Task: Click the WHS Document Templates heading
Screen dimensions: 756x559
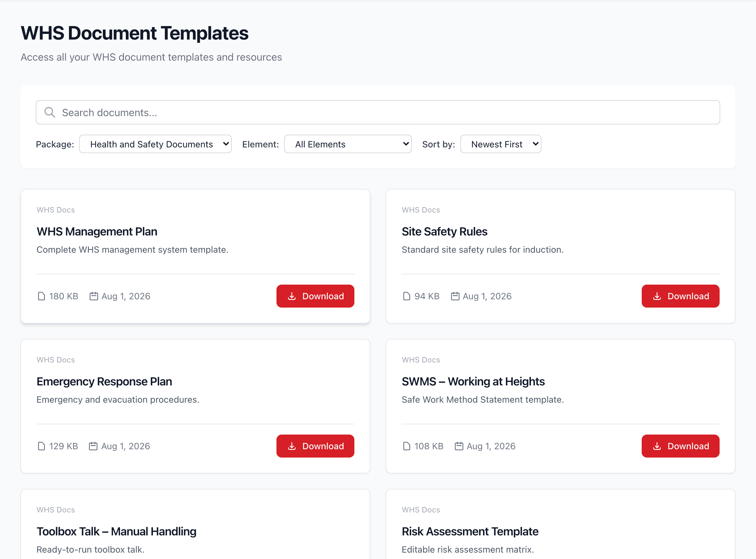Action: [x=134, y=33]
